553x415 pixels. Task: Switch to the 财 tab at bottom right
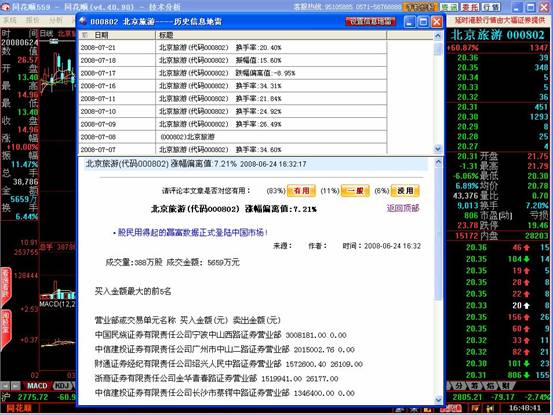pos(506,386)
